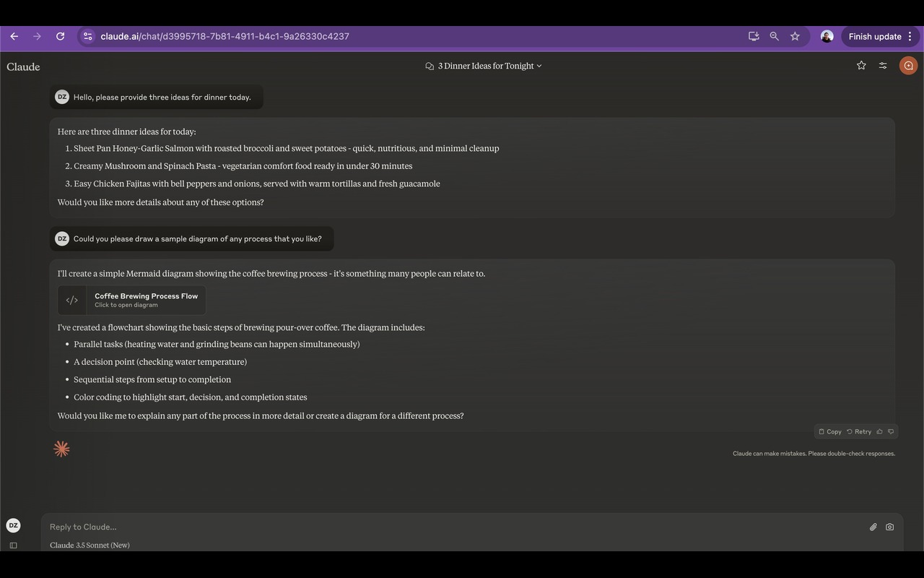The height and width of the screenshot is (578, 924).
Task: Star this chat conversation
Action: [861, 66]
